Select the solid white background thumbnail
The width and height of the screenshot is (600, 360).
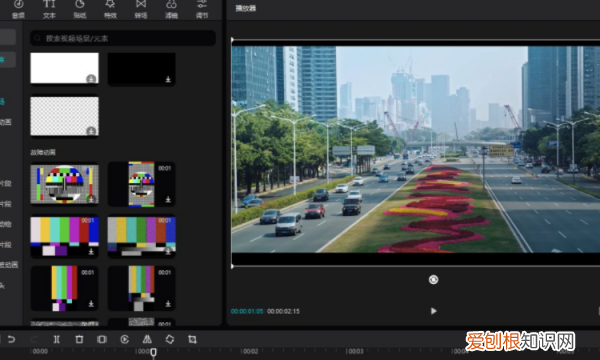tap(64, 68)
